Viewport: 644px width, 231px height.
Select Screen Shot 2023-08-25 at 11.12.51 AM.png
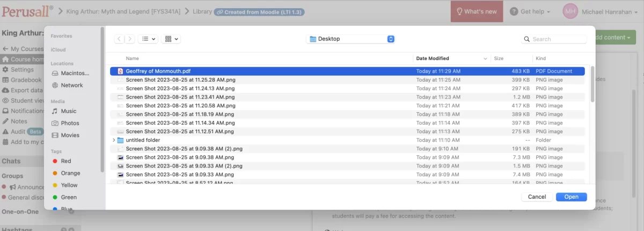[x=347, y=131]
